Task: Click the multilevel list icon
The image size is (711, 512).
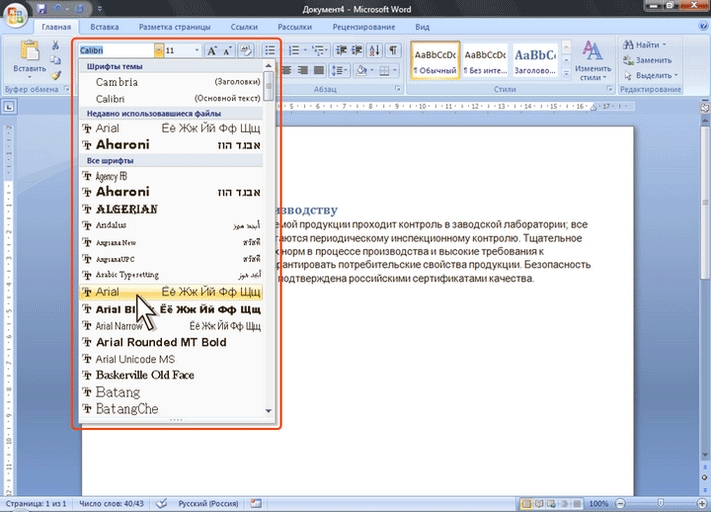Action: (x=317, y=50)
